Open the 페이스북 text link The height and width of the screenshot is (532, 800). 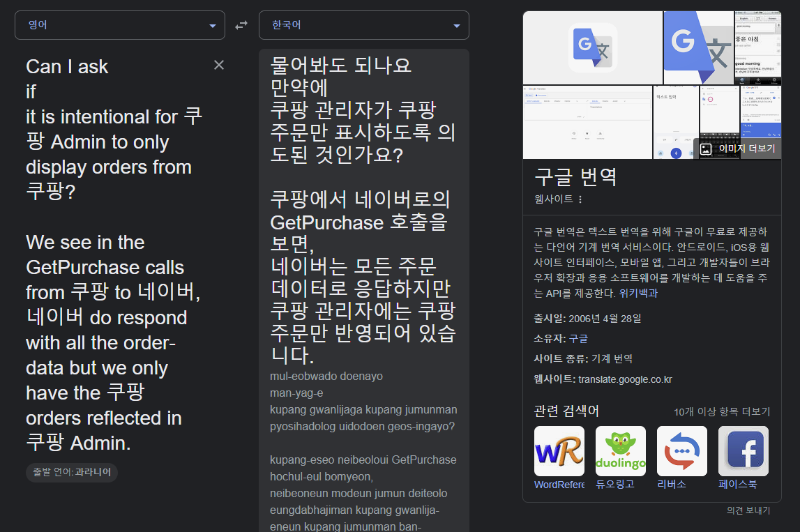pos(738,484)
